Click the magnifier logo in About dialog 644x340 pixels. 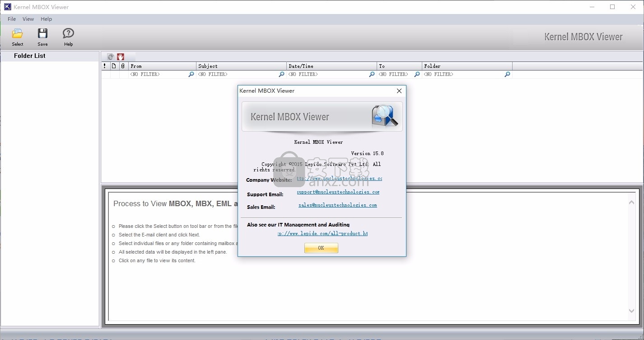coord(384,115)
